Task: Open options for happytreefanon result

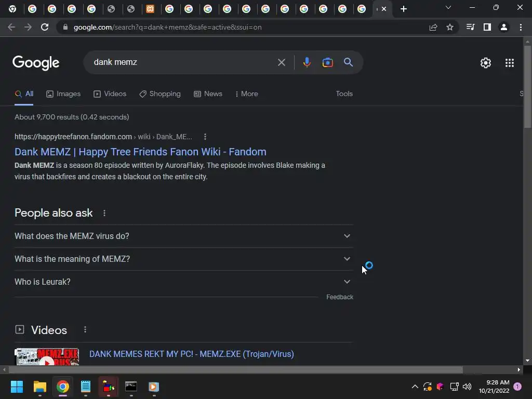Action: 205,137
